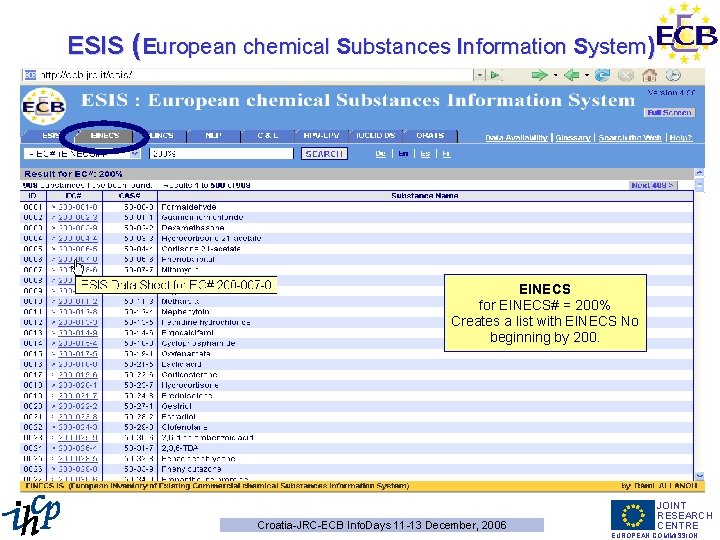
Task: Click the page favicon in the address bar
Action: click(x=30, y=75)
